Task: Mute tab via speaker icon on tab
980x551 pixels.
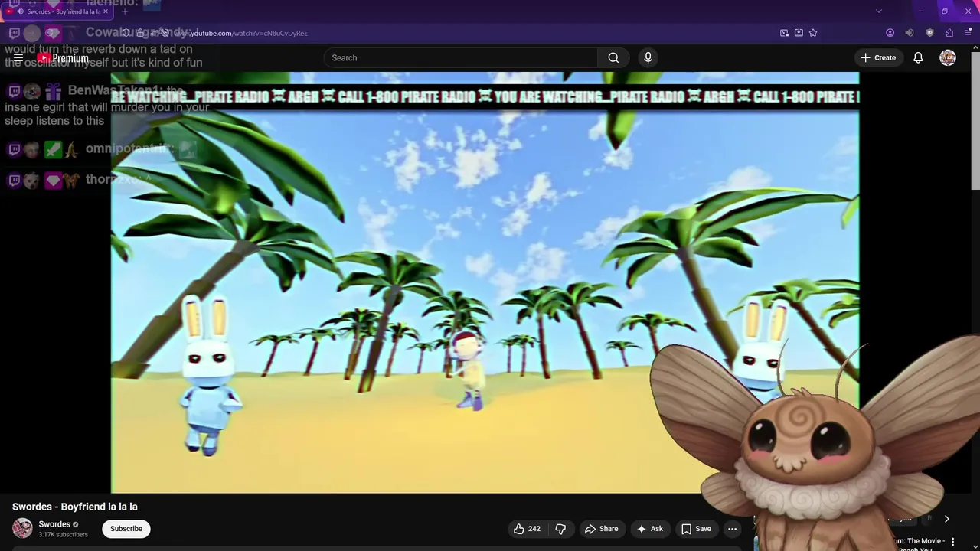Action: tap(20, 11)
